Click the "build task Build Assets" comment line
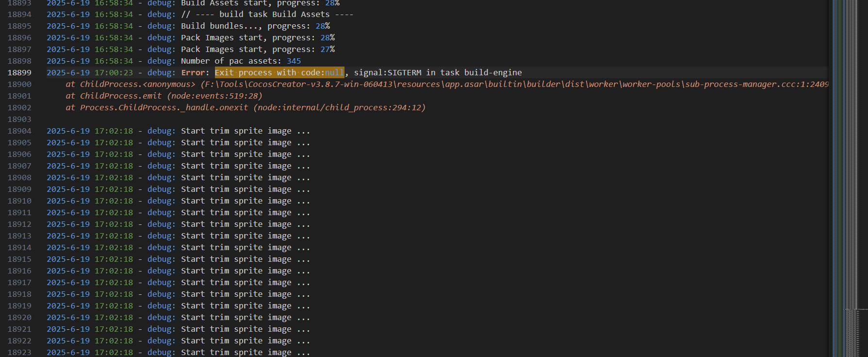 click(x=267, y=15)
